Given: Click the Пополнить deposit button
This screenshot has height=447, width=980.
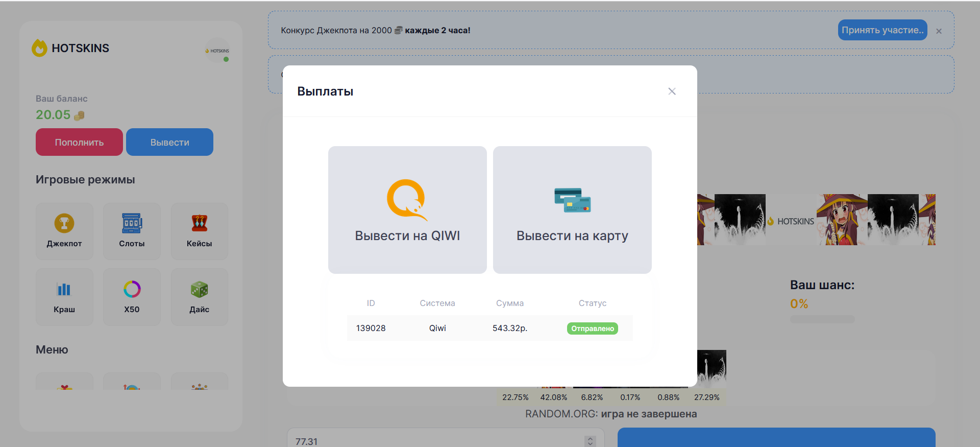Looking at the screenshot, I should tap(79, 142).
